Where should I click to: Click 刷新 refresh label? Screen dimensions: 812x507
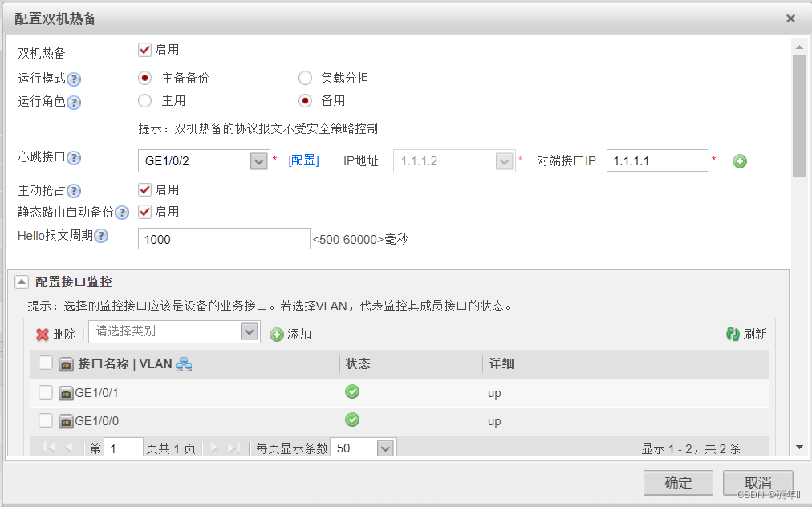pos(755,335)
